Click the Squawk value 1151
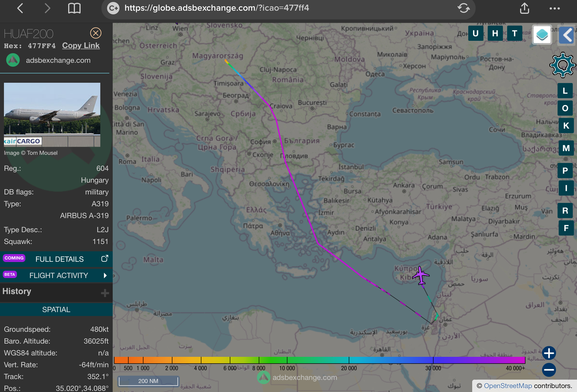The image size is (577, 392). click(100, 241)
